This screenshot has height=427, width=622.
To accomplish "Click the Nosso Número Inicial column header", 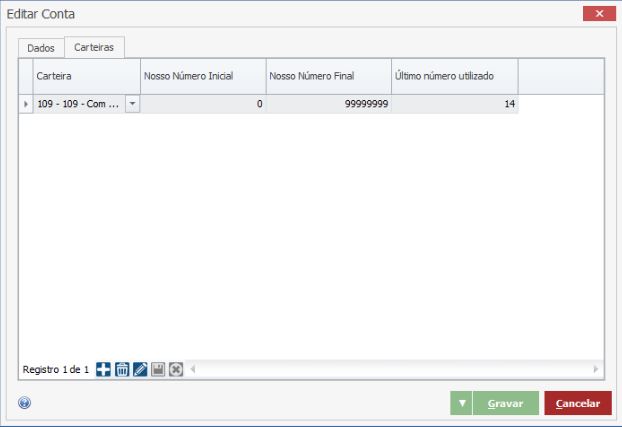I will point(203,76).
